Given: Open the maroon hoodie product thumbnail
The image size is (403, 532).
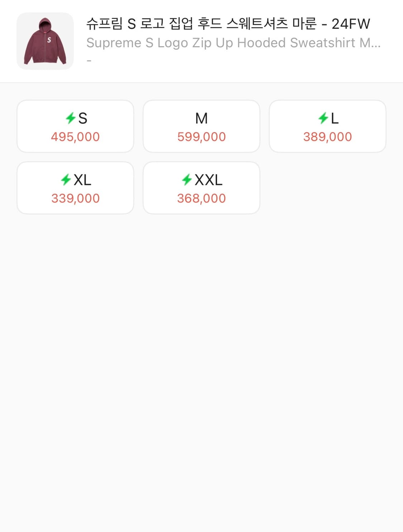Looking at the screenshot, I should (45, 41).
